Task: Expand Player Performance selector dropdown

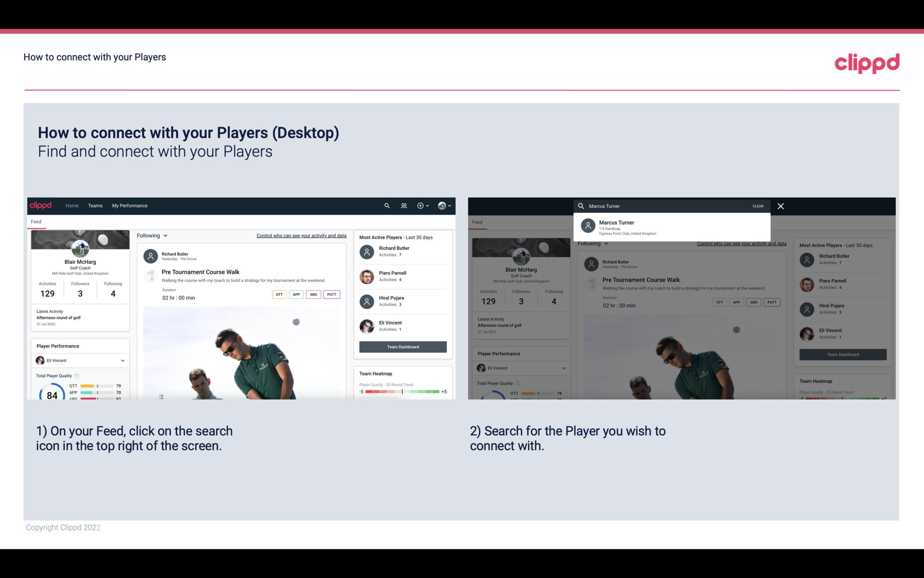Action: 122,360
